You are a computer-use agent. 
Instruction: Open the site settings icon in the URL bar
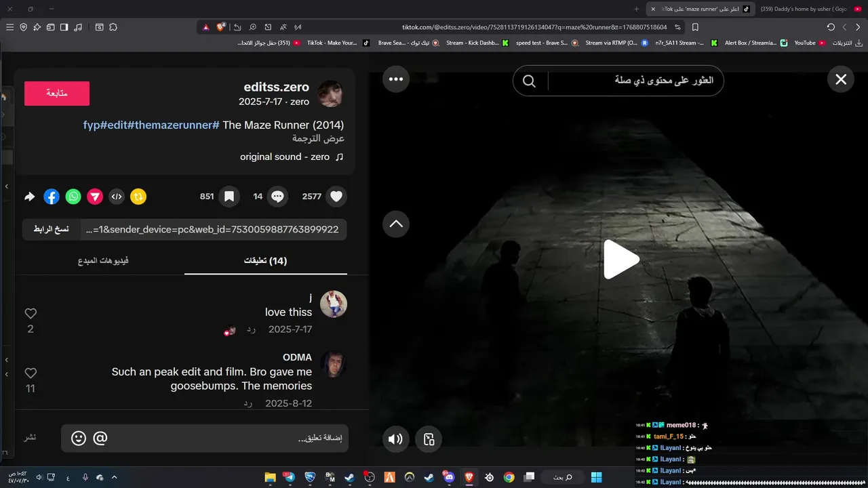pyautogui.click(x=678, y=27)
